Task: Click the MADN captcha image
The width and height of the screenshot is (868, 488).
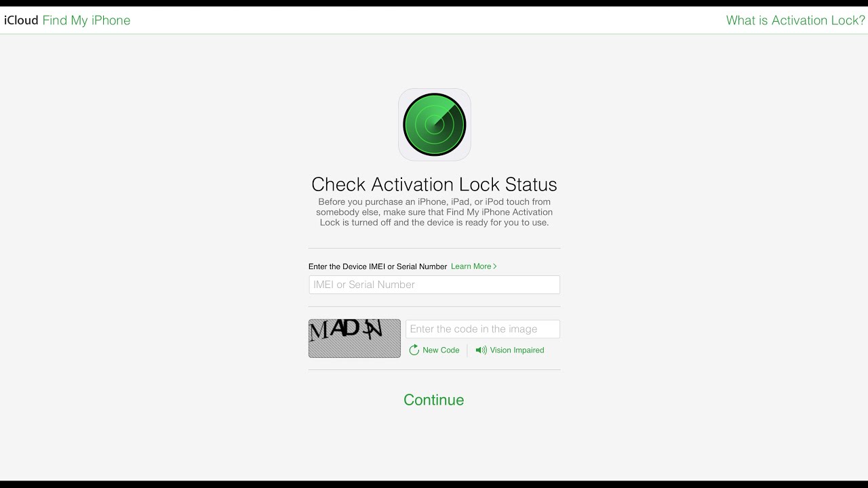Action: point(355,338)
